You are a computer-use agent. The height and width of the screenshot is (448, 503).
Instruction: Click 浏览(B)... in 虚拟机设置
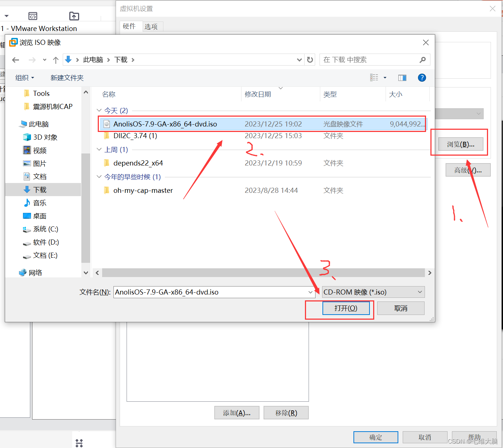click(x=461, y=144)
